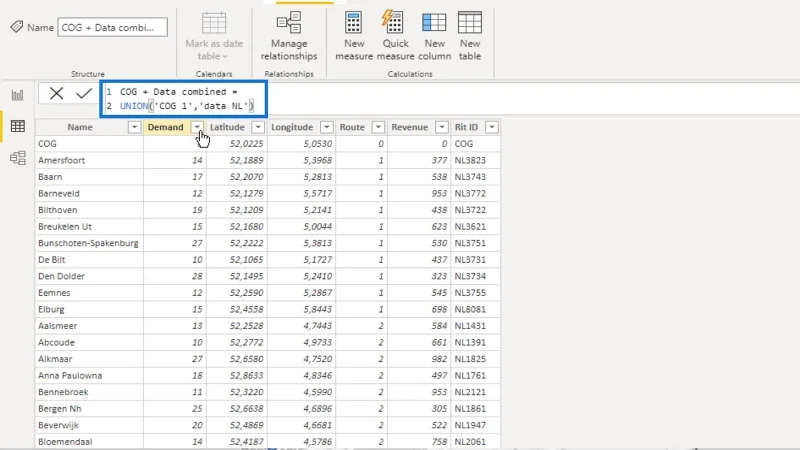The width and height of the screenshot is (800, 450).
Task: Click the Abcoude name cell
Action: tap(89, 342)
